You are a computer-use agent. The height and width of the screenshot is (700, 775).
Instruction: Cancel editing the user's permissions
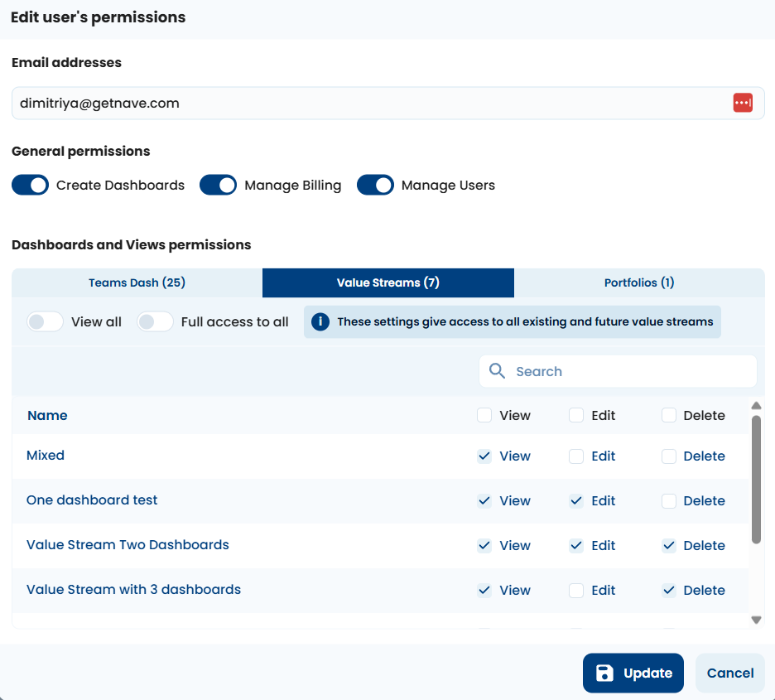729,673
